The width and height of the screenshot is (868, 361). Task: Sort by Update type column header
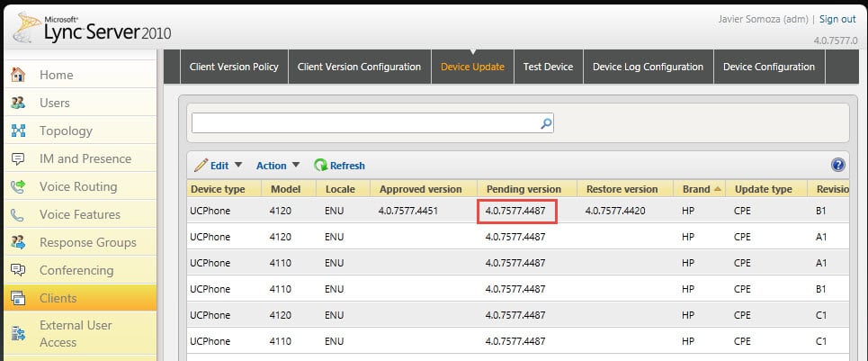point(766,189)
